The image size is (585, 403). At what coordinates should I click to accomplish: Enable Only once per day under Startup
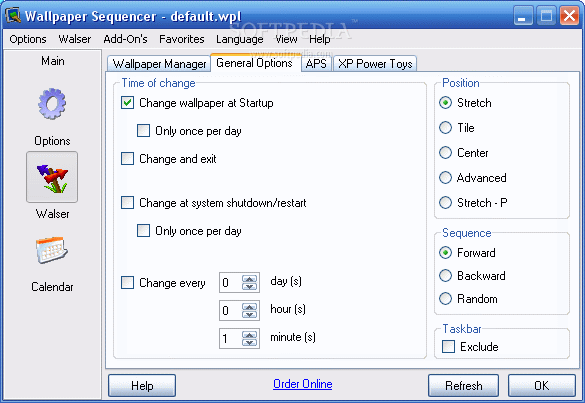143,131
